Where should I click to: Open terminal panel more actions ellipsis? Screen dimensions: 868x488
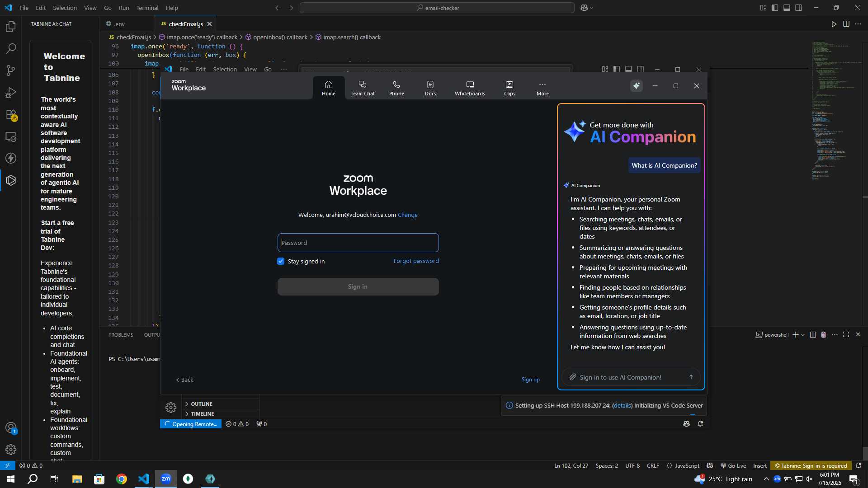point(835,335)
